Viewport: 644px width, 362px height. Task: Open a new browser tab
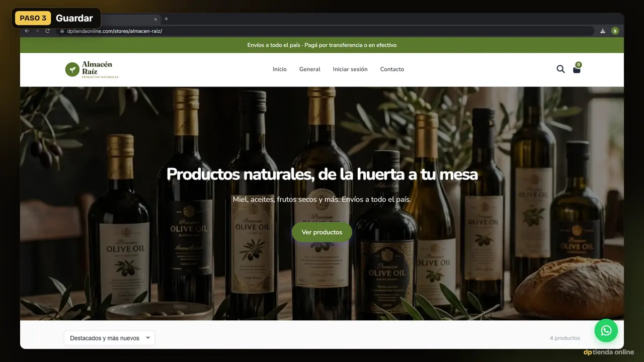click(166, 19)
